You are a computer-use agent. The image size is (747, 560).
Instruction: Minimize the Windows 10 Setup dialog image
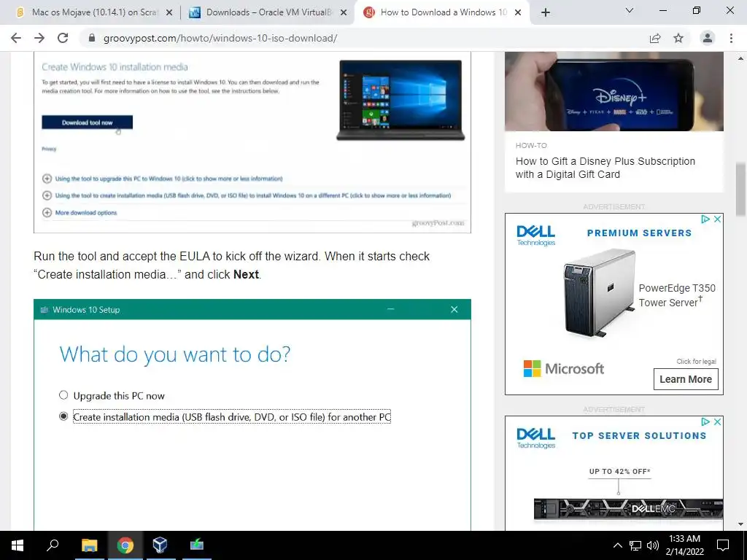[391, 309]
